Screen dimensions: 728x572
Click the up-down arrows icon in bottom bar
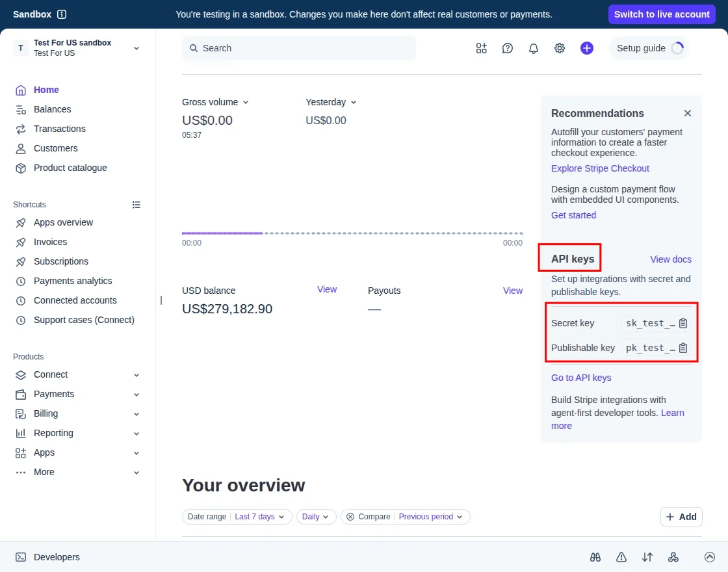647,557
